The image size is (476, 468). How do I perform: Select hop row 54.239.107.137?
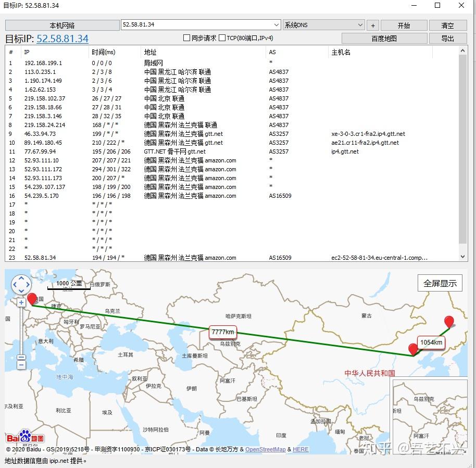click(x=232, y=187)
